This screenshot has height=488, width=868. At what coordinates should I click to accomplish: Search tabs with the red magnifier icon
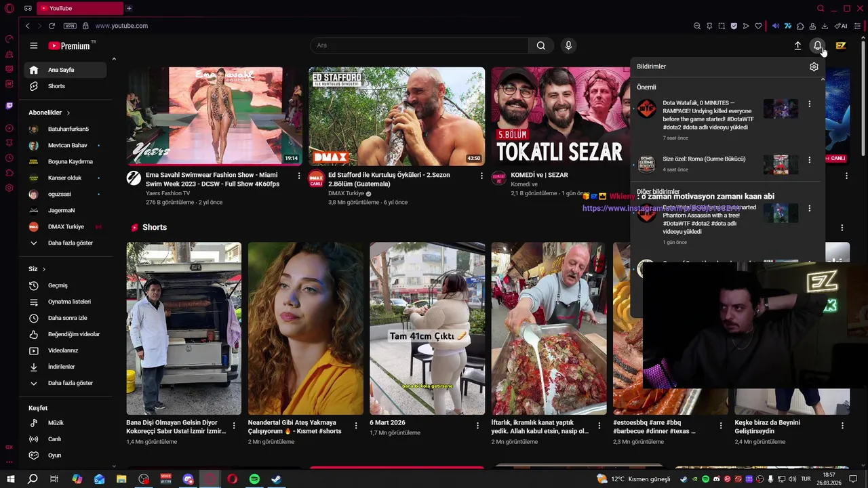coord(821,8)
